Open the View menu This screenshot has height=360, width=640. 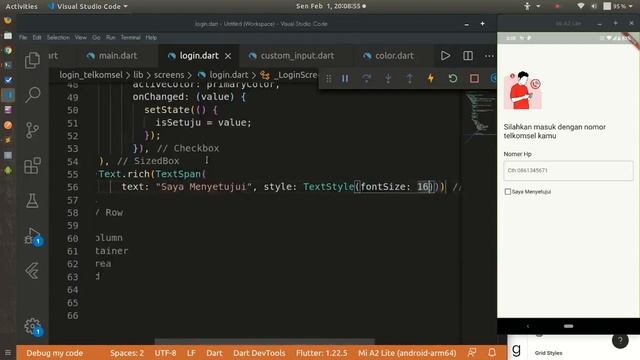click(80, 37)
